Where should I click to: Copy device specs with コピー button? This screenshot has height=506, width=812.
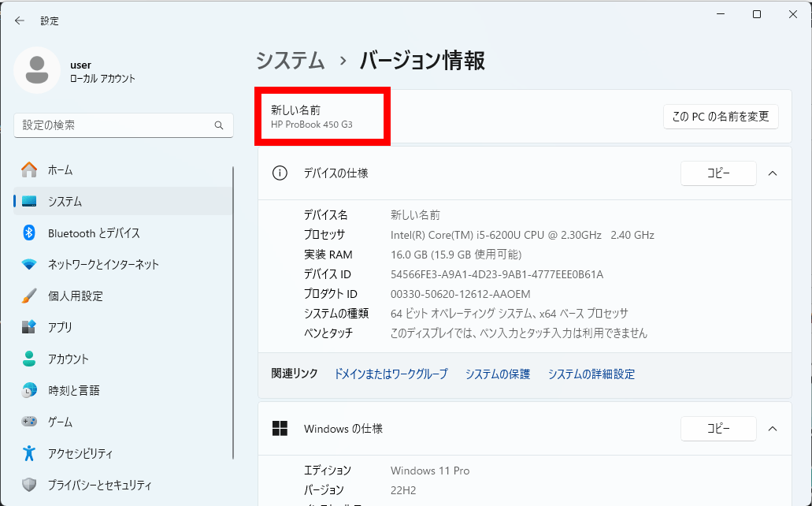click(x=717, y=173)
